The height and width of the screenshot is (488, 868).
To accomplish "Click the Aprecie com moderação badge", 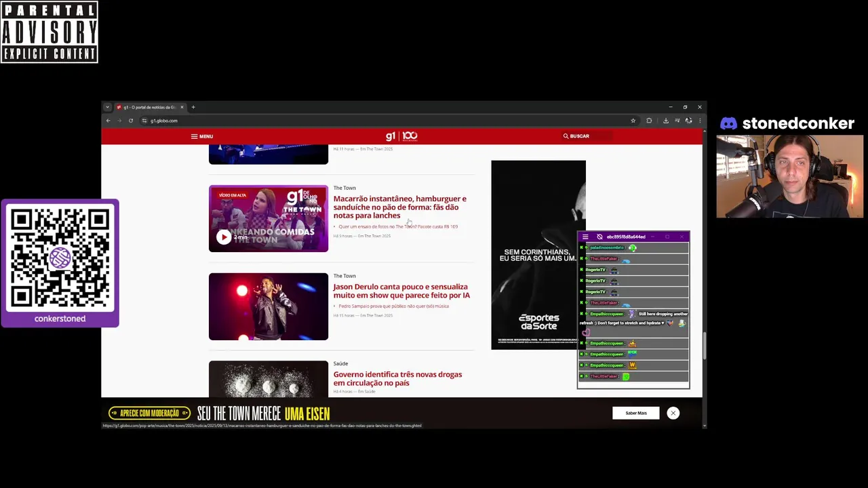I will tap(149, 413).
